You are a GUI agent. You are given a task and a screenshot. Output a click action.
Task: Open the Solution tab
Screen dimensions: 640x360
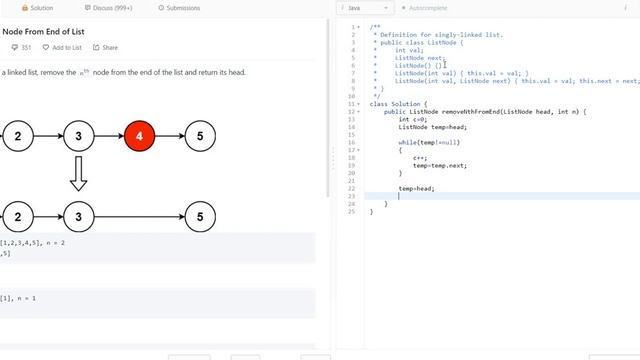click(x=37, y=8)
